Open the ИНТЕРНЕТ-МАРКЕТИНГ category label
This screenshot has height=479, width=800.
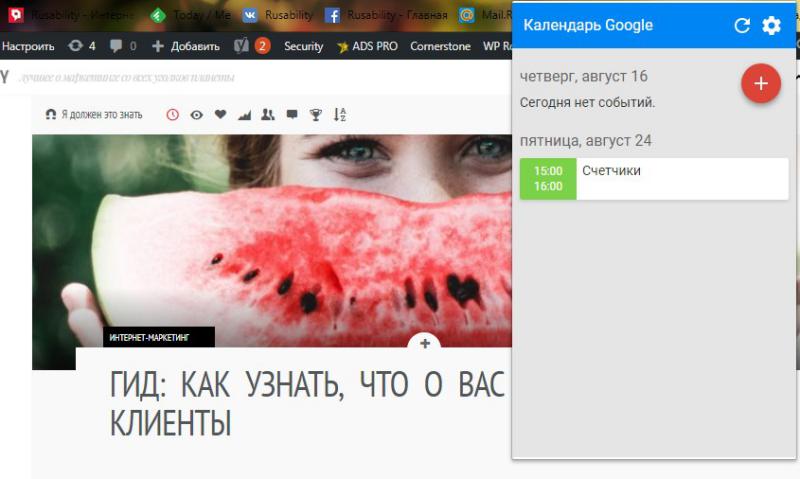159,337
